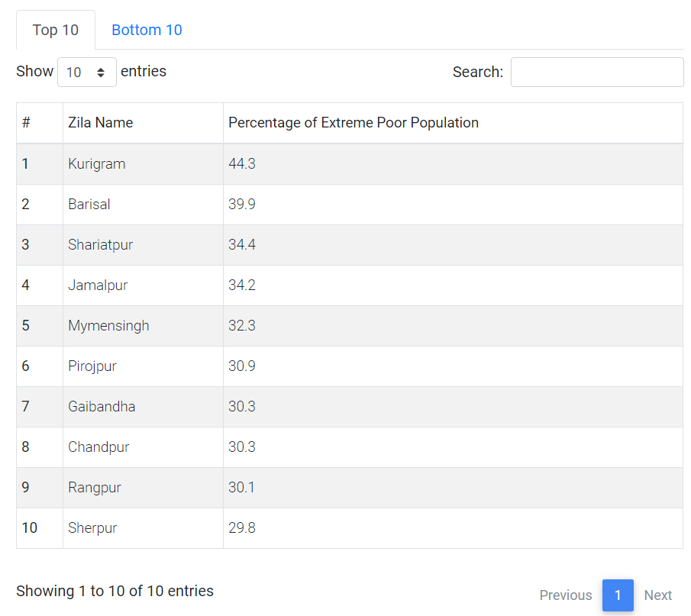Select the Top 10 tab
This screenshot has height=616, width=691.
click(56, 30)
